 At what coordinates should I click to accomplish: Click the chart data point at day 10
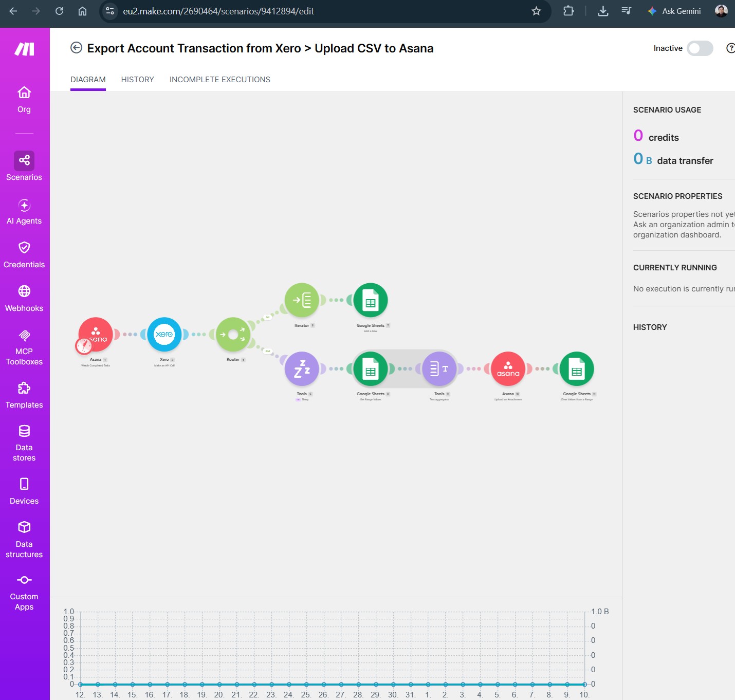click(584, 685)
